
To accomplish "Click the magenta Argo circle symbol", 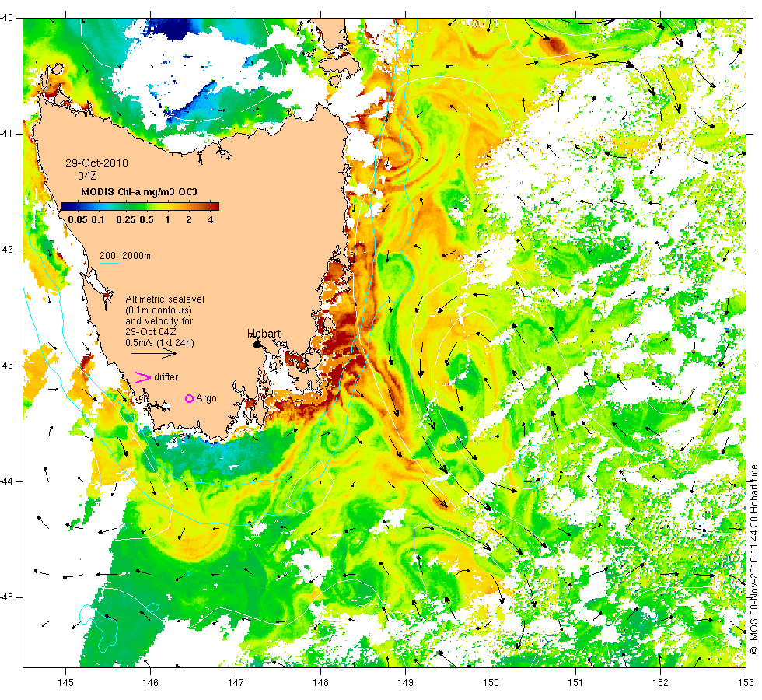I will coord(190,398).
